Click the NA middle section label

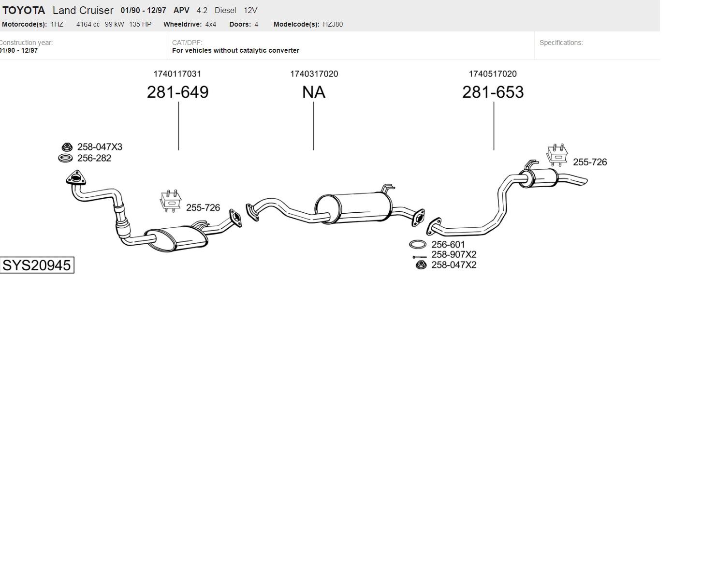(x=313, y=92)
